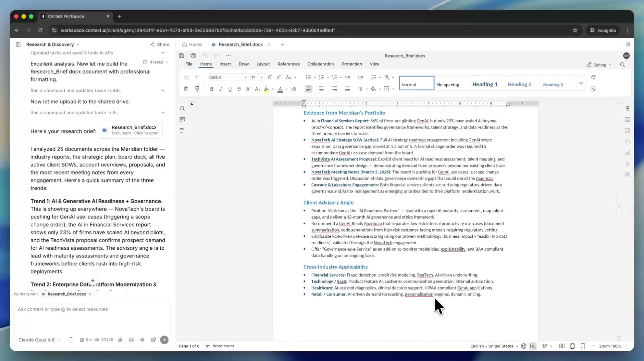Expand "Ran a command and updated tasks in 94s"

point(97,91)
